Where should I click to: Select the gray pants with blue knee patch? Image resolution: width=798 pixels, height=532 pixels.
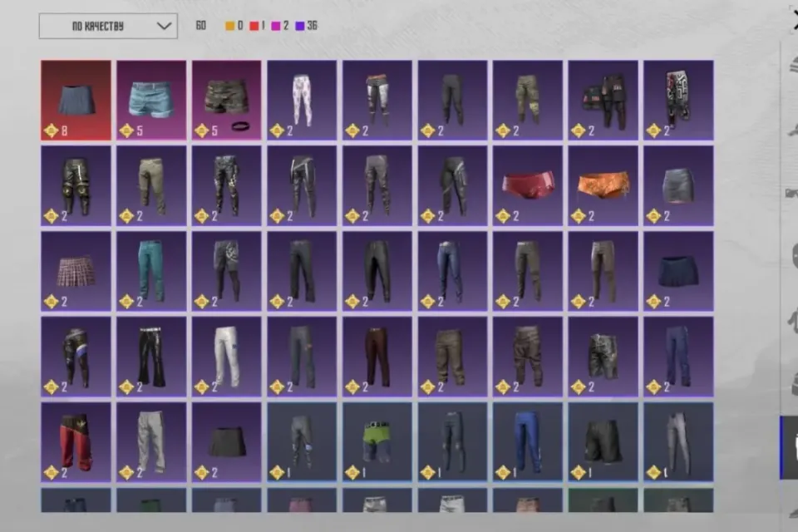pyautogui.click(x=302, y=442)
